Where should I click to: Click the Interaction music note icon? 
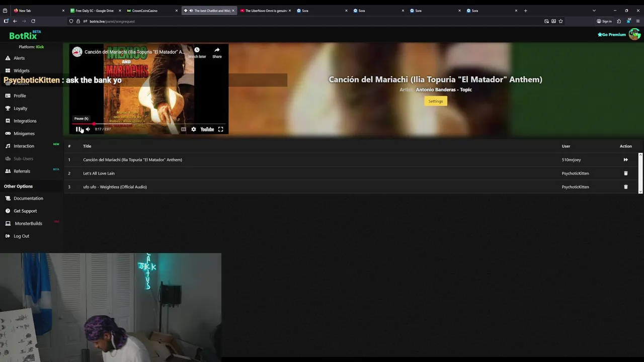pos(8,146)
